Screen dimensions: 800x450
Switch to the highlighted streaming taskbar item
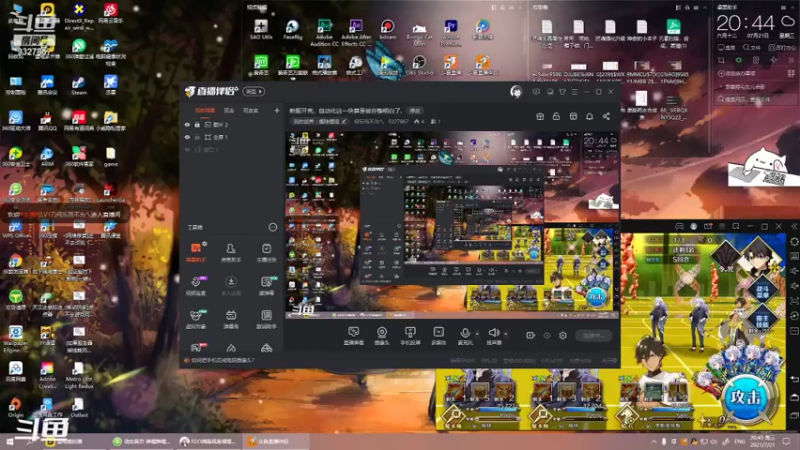click(274, 441)
